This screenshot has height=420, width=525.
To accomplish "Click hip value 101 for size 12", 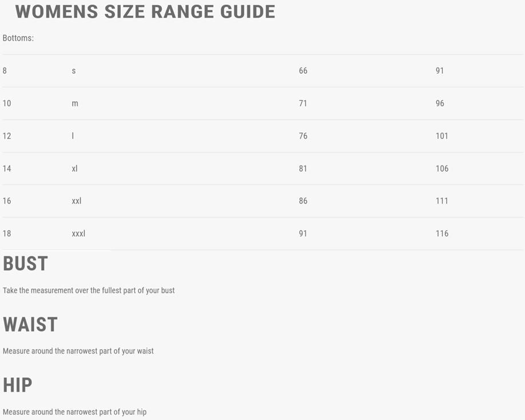I will coord(442,136).
